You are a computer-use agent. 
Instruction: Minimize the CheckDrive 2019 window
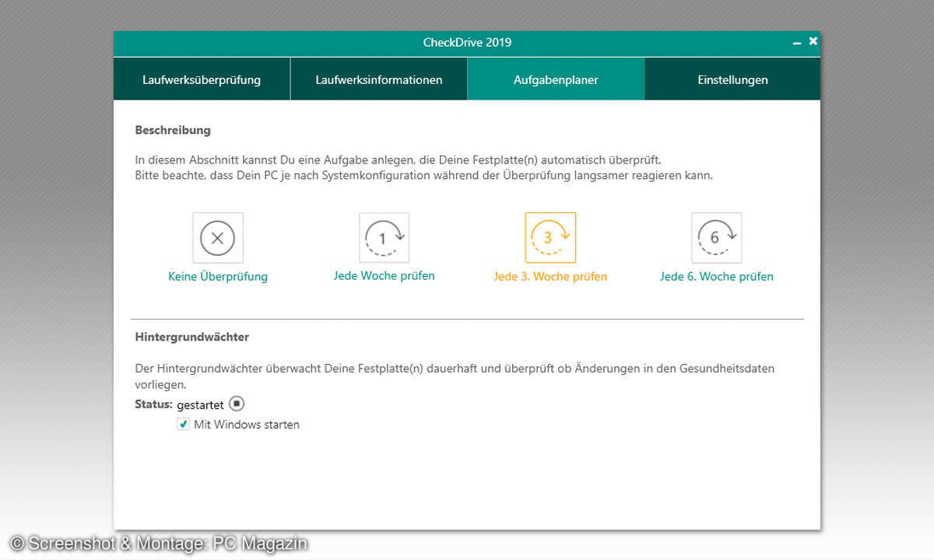pos(797,42)
